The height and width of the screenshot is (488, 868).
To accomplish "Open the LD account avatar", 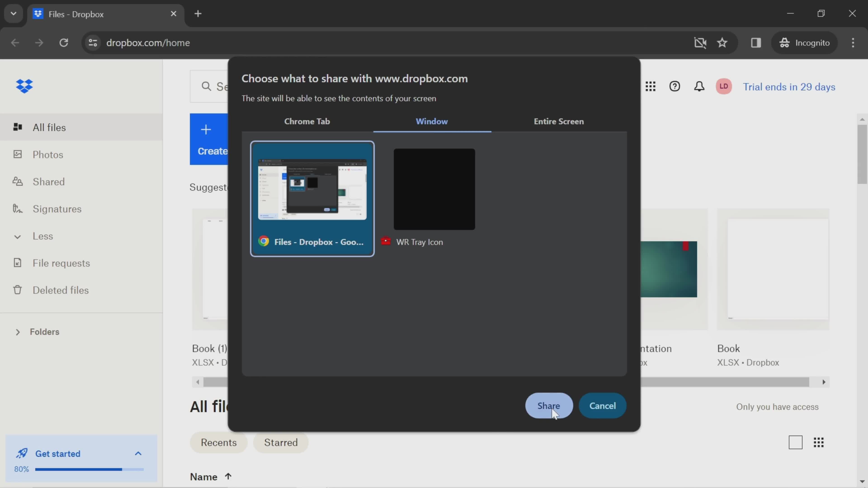I will click(x=723, y=87).
